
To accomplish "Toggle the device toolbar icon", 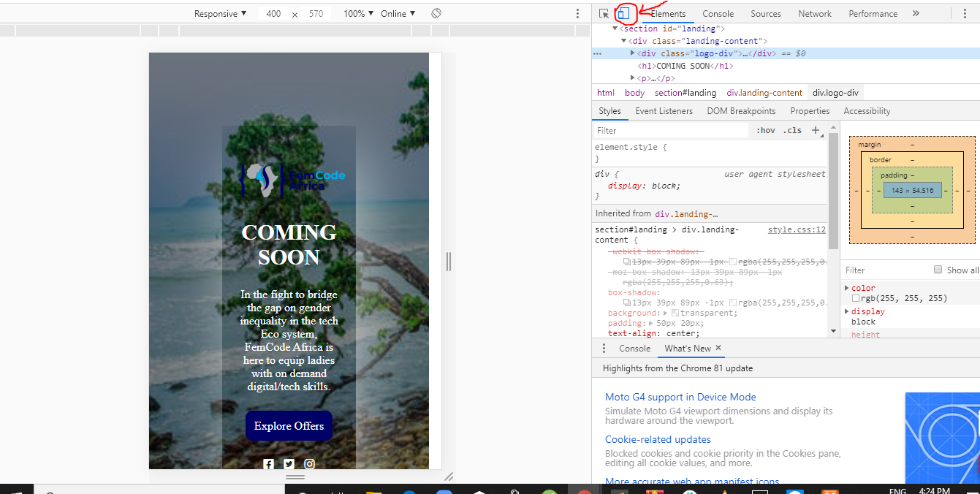I will point(623,13).
